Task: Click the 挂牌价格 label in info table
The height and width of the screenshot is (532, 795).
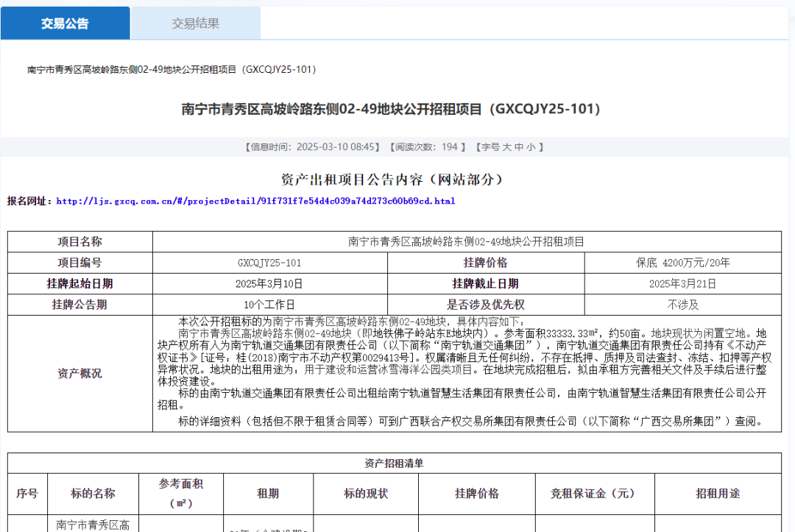Action: [x=486, y=263]
